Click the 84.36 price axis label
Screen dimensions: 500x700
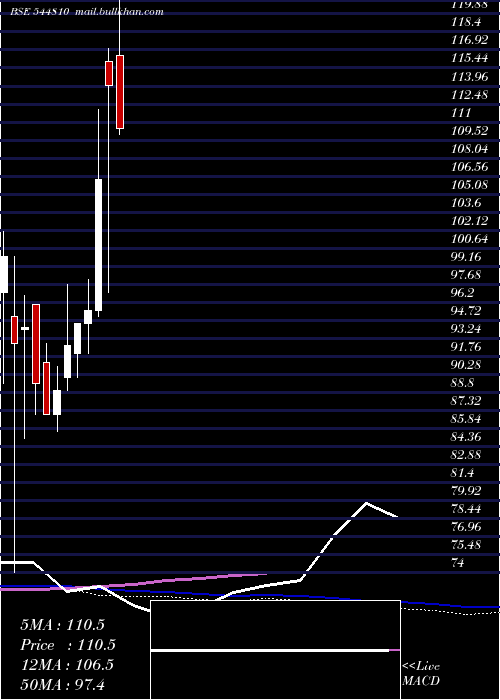pyautogui.click(x=466, y=437)
